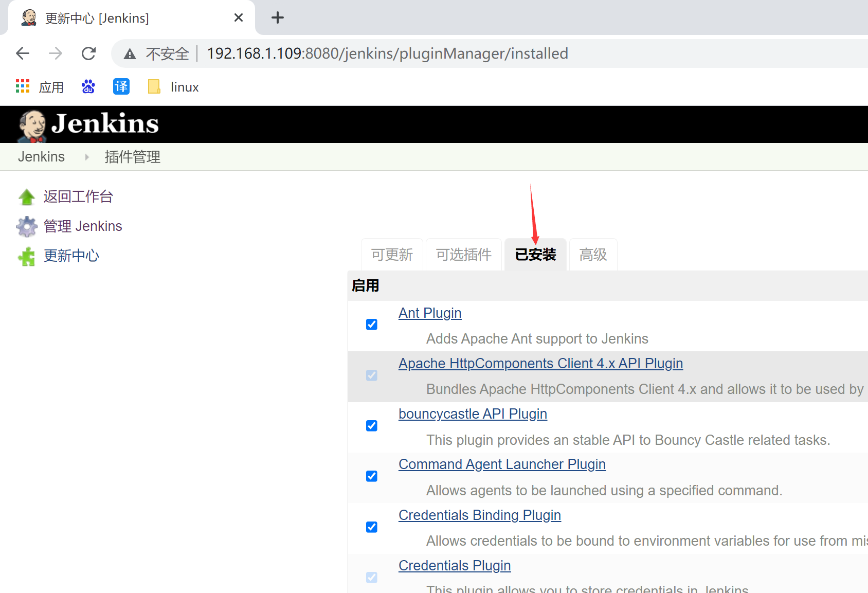
Task: Open 更新中心 in sidebar
Action: click(x=71, y=256)
